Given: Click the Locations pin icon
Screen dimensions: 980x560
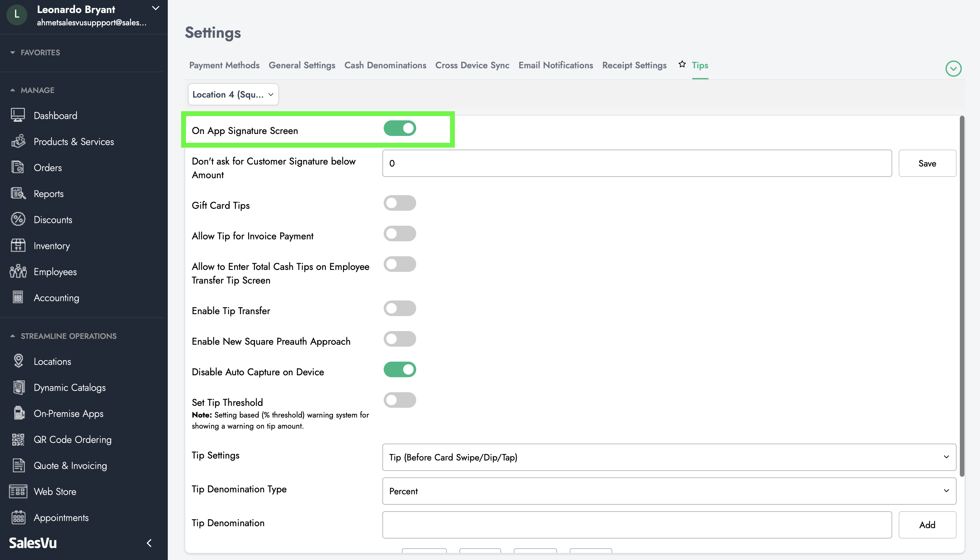Looking at the screenshot, I should coord(18,361).
